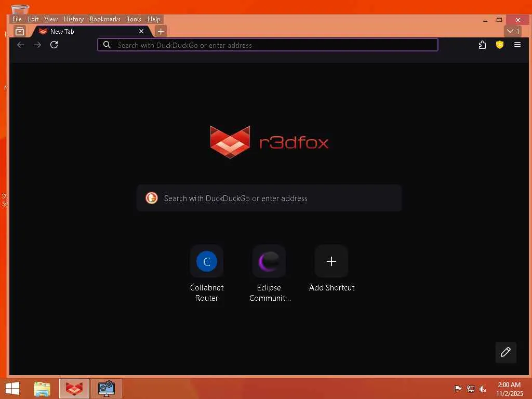
Task: Select the New Tab tab
Action: (x=91, y=31)
